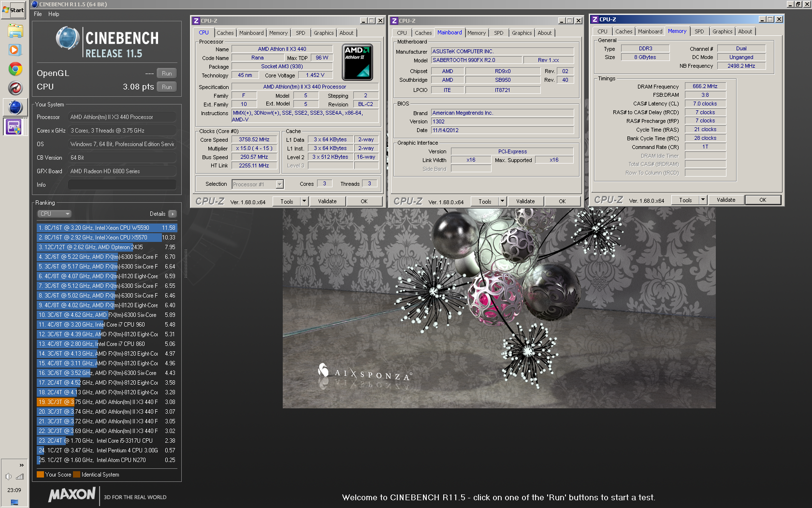Screen dimensions: 812x508
Task: Open Memory tab in first CPU-Z window
Action: 278,33
